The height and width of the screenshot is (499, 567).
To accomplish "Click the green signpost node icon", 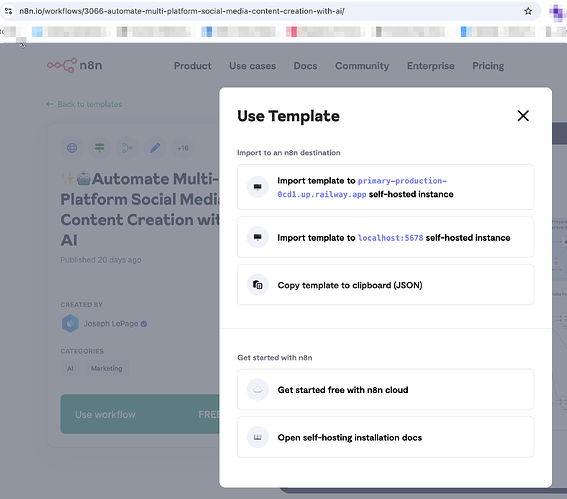I will 99,148.
